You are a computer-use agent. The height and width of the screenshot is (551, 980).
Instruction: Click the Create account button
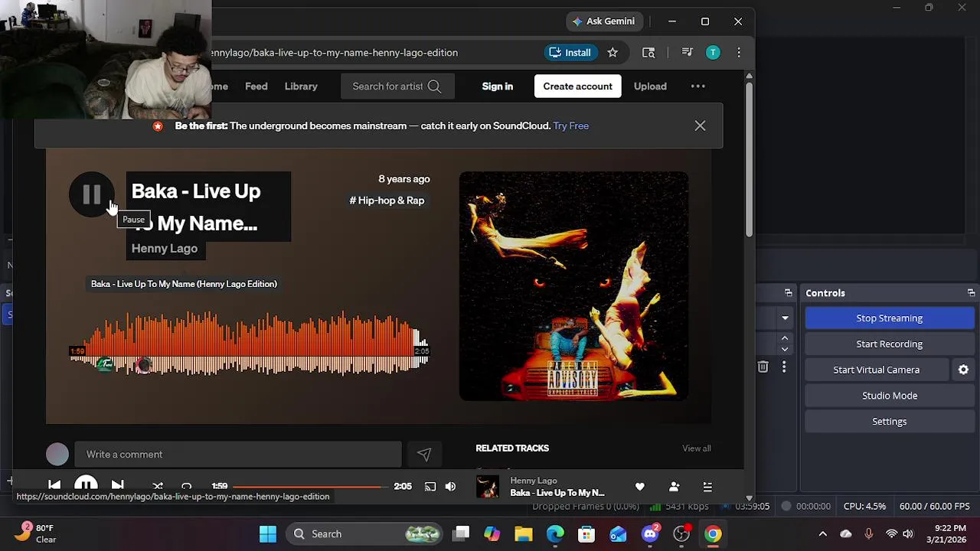578,86
